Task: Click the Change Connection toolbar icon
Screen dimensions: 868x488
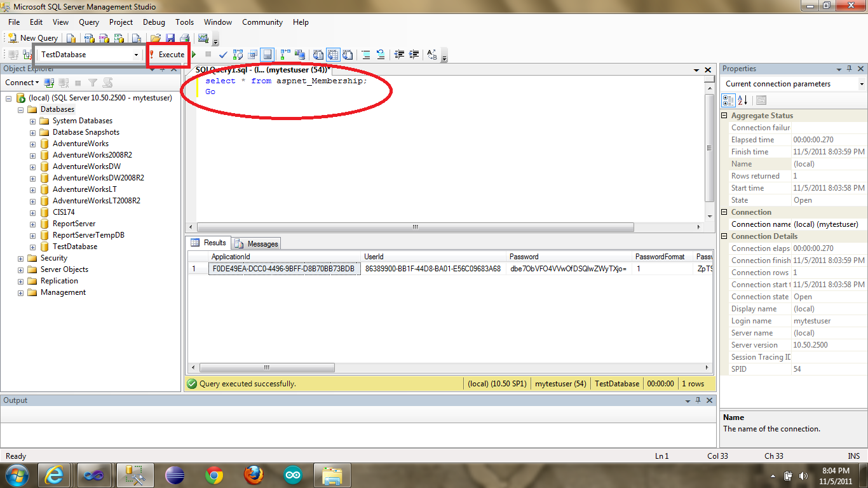Action: (27, 55)
